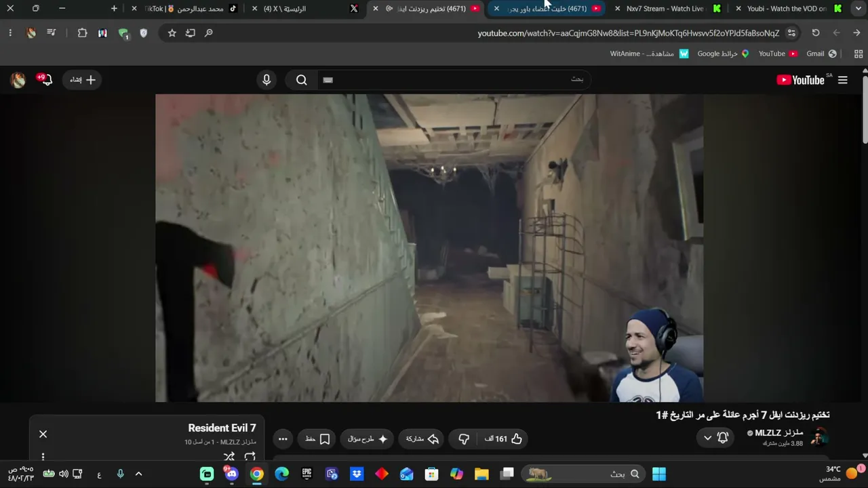Open the YouTube bookmark
Image resolution: width=868 pixels, height=488 pixels.
777,54
